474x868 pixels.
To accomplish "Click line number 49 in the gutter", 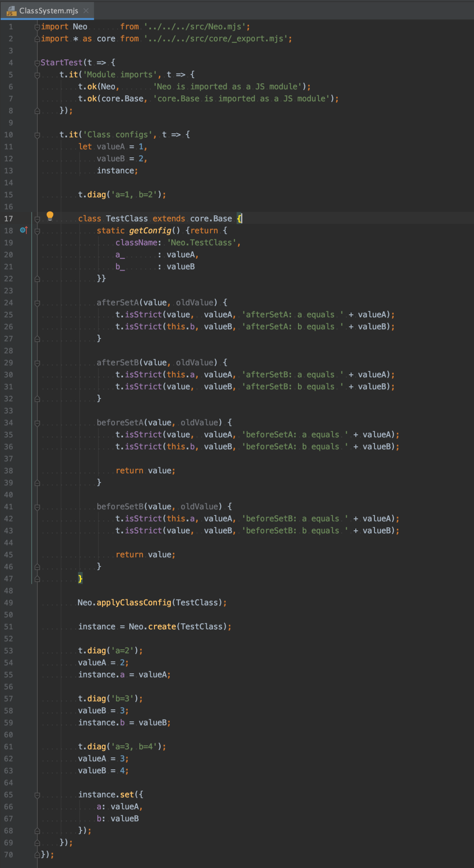I will [8, 603].
